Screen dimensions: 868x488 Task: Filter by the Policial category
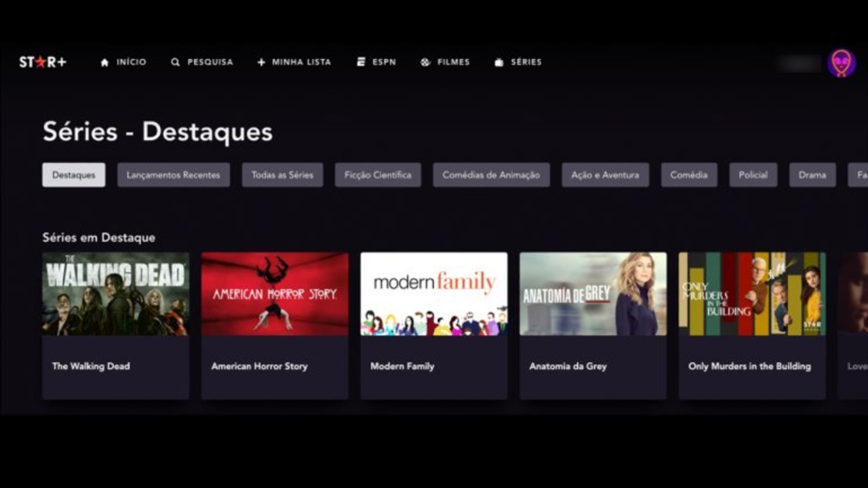[753, 175]
